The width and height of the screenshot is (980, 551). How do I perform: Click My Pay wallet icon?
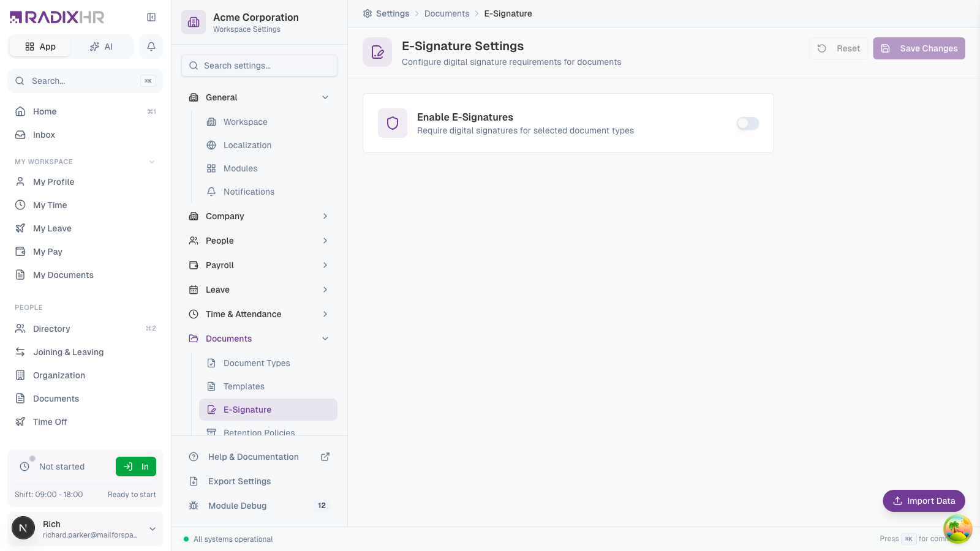(20, 252)
